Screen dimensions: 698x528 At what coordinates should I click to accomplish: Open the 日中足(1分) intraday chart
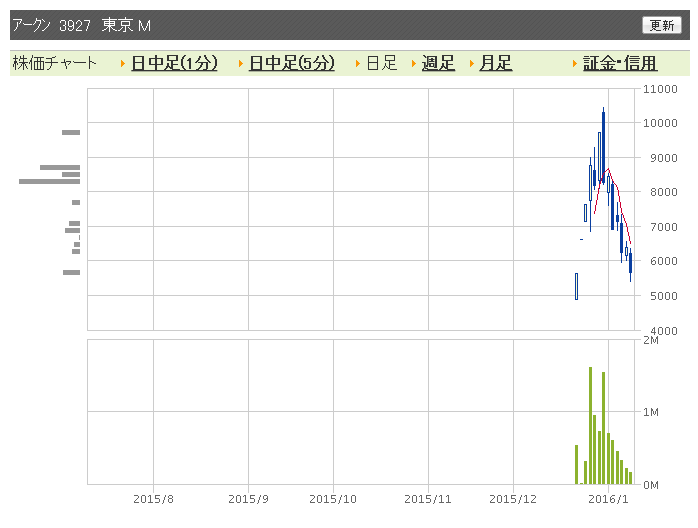click(x=174, y=63)
